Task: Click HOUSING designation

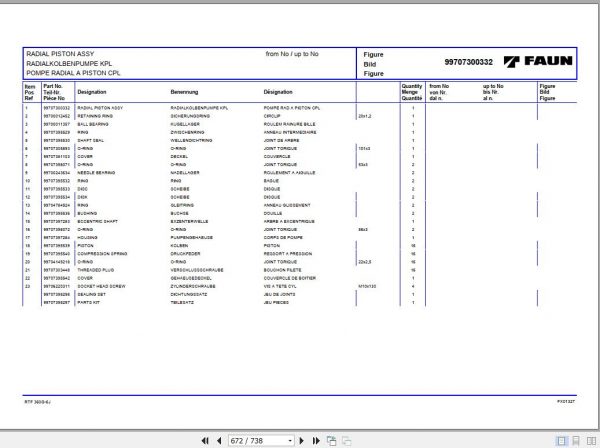Action: 87,238
